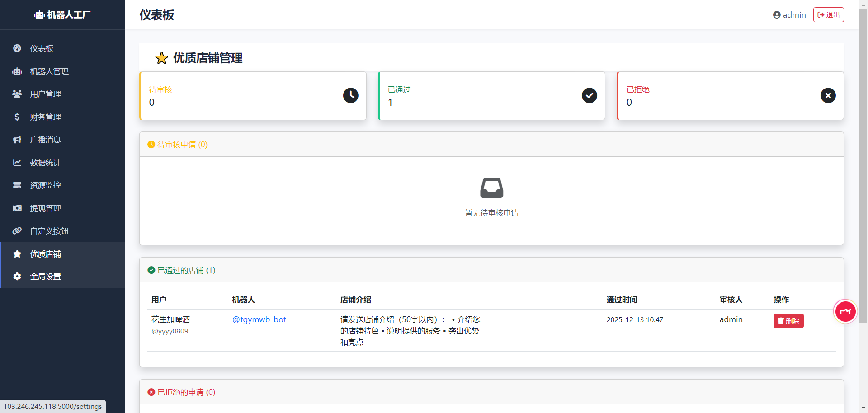
Task: Click the checkmark icon on approved card
Action: pos(589,95)
